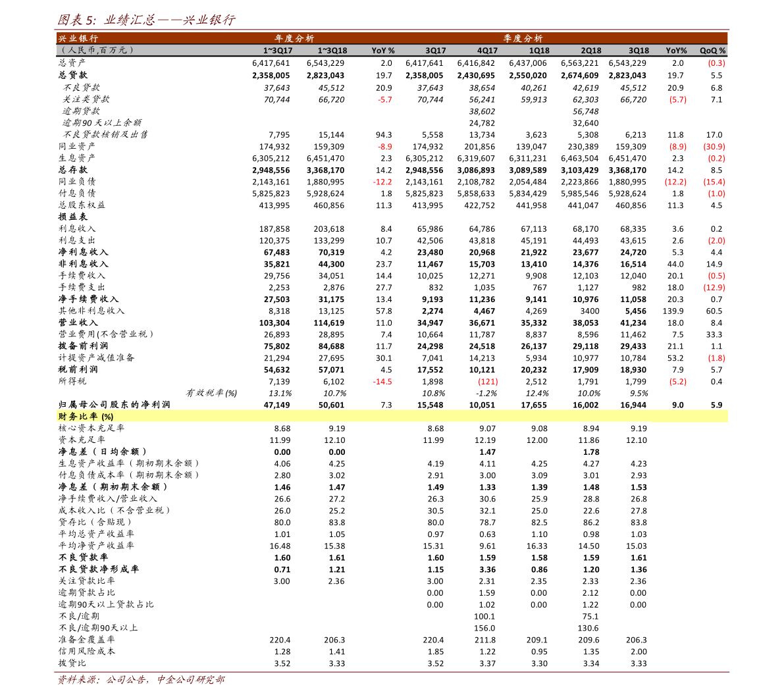This screenshot has height=699, width=784.
Task: Select the "94.3" YoY value
Action: pos(384,135)
